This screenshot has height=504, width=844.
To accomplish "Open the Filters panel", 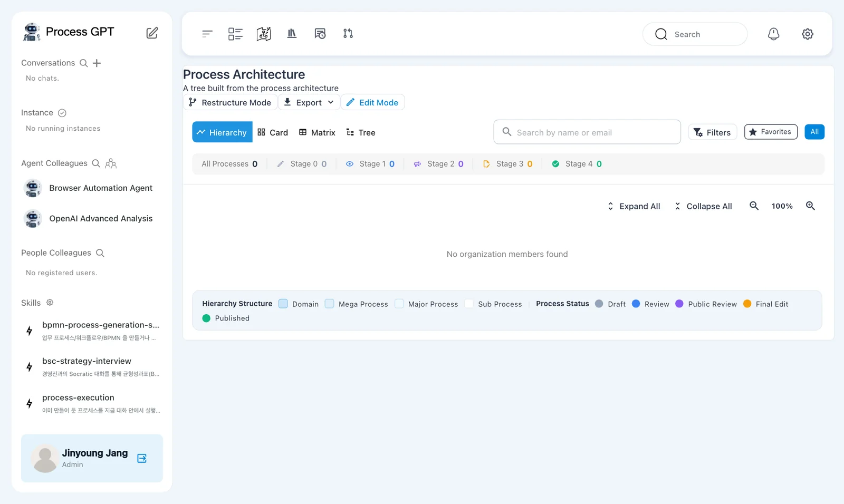I will [712, 132].
